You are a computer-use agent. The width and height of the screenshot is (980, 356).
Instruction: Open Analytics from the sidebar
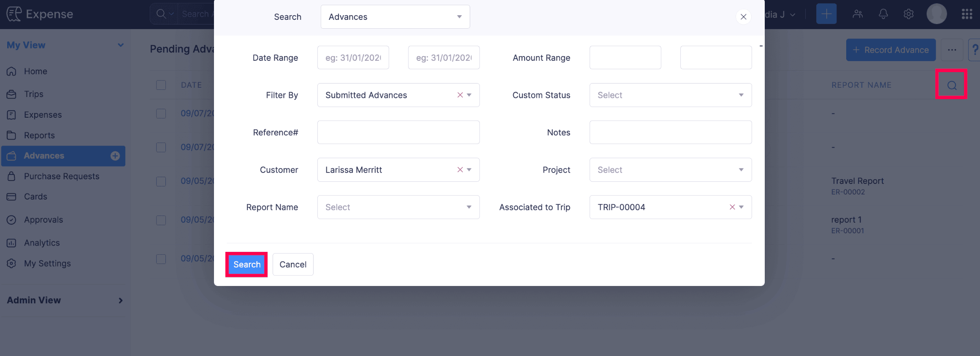click(42, 243)
